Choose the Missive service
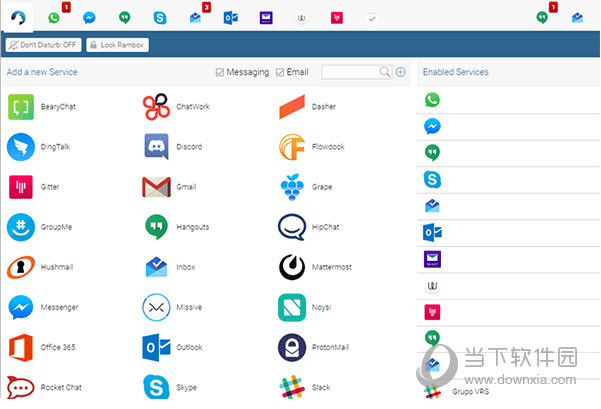The width and height of the screenshot is (601, 409). coord(172,307)
